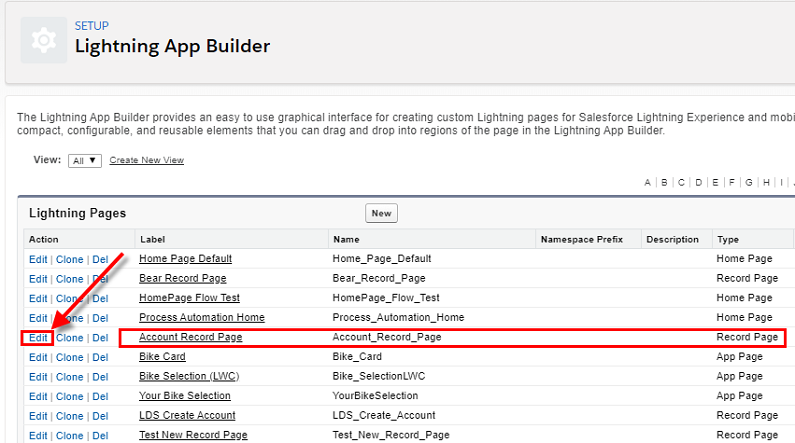Viewport: 795px width, 443px height.
Task: Delete the Your Bike Selection page
Action: pos(100,397)
